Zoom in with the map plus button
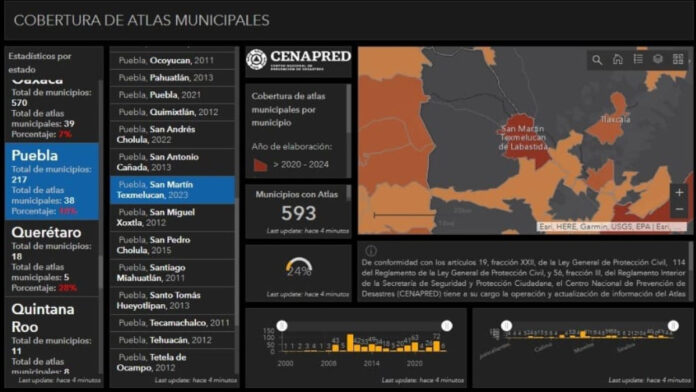The image size is (696, 392). [x=679, y=193]
